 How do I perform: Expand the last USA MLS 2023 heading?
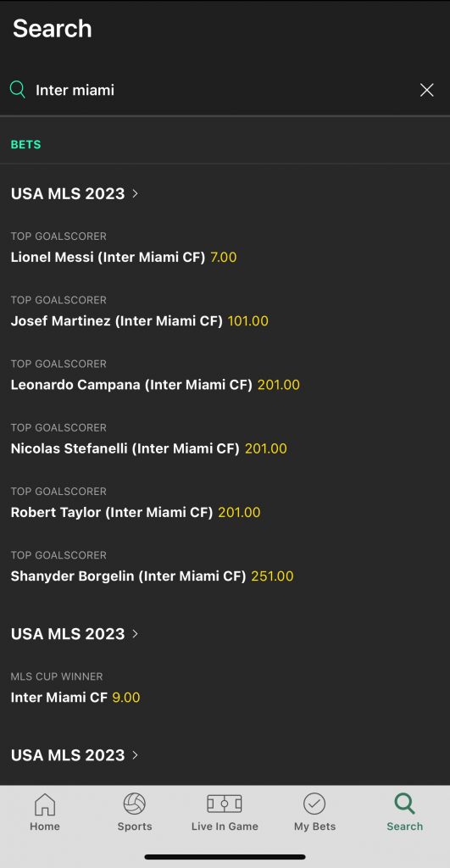75,755
